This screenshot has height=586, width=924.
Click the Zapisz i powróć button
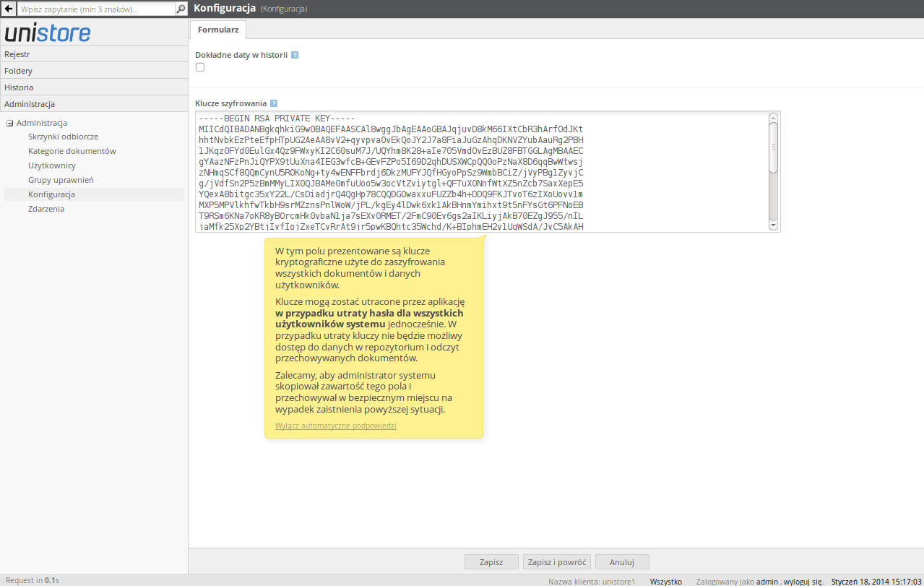pyautogui.click(x=558, y=561)
